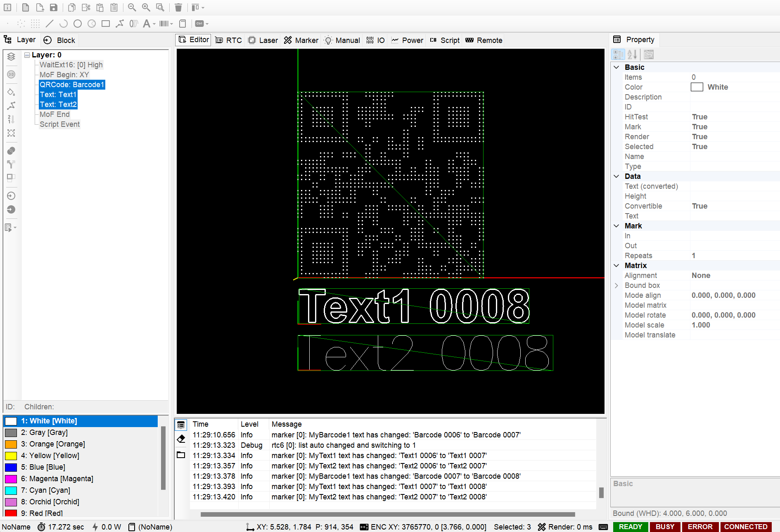
Task: Open the Script tab
Action: (x=445, y=40)
